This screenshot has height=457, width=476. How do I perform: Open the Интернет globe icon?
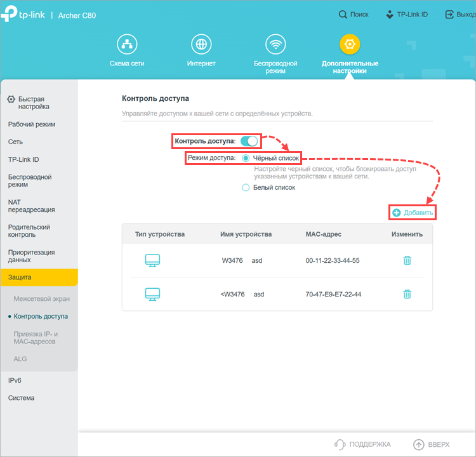click(201, 44)
